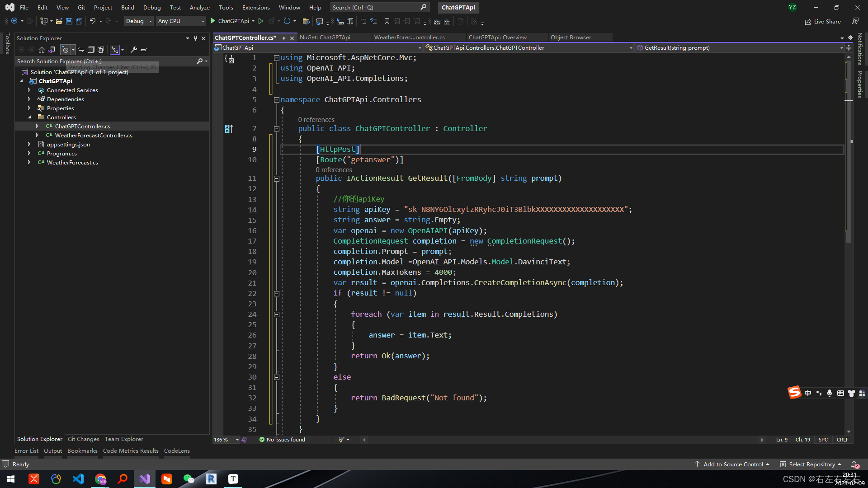
Task: Start debugging with green ChatGPTApi play button
Action: coord(230,21)
